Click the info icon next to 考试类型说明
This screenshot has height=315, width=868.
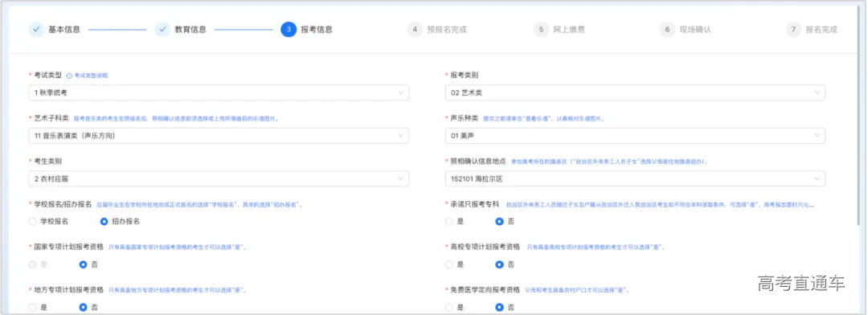[70, 76]
